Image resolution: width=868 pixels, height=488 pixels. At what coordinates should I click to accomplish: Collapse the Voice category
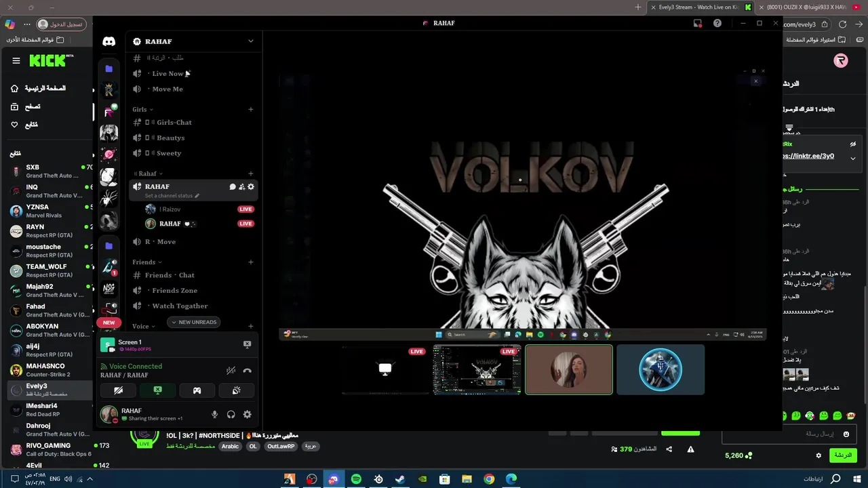coord(143,326)
